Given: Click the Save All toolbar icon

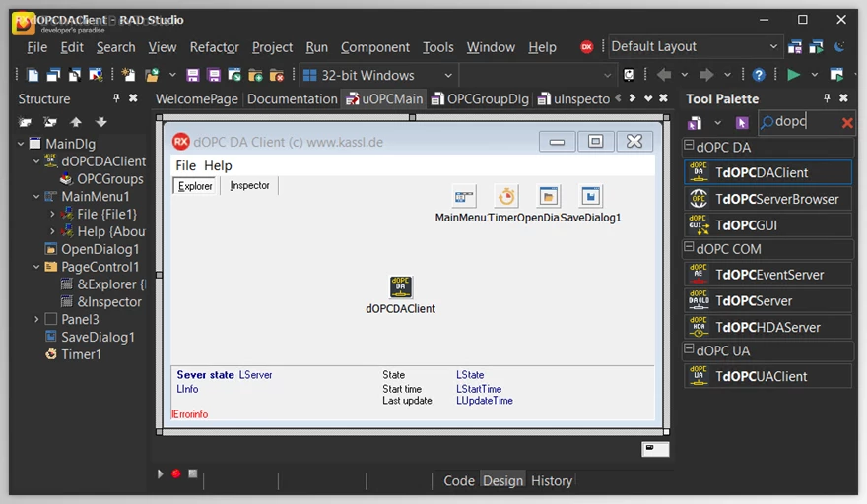Looking at the screenshot, I should 214,75.
